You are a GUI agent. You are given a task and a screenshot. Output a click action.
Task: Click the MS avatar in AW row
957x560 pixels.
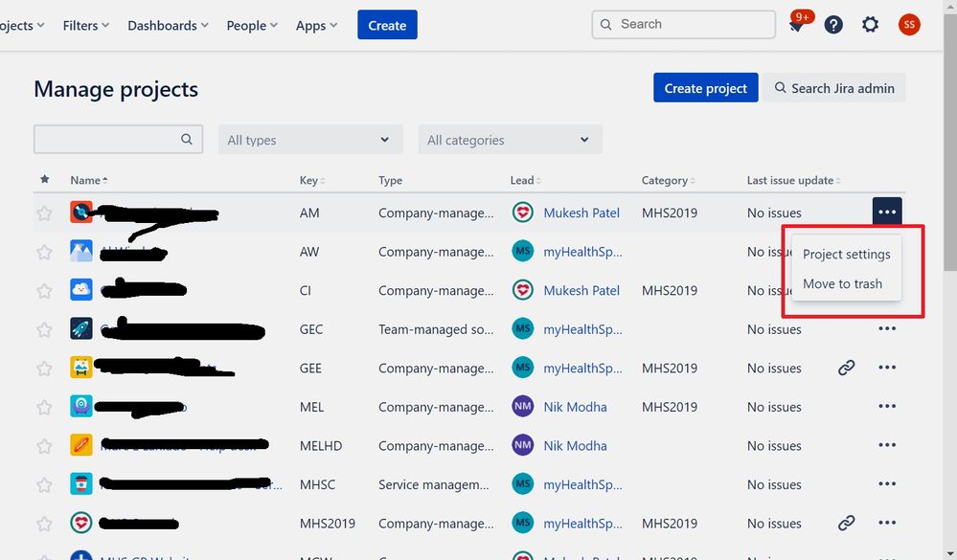coord(523,251)
